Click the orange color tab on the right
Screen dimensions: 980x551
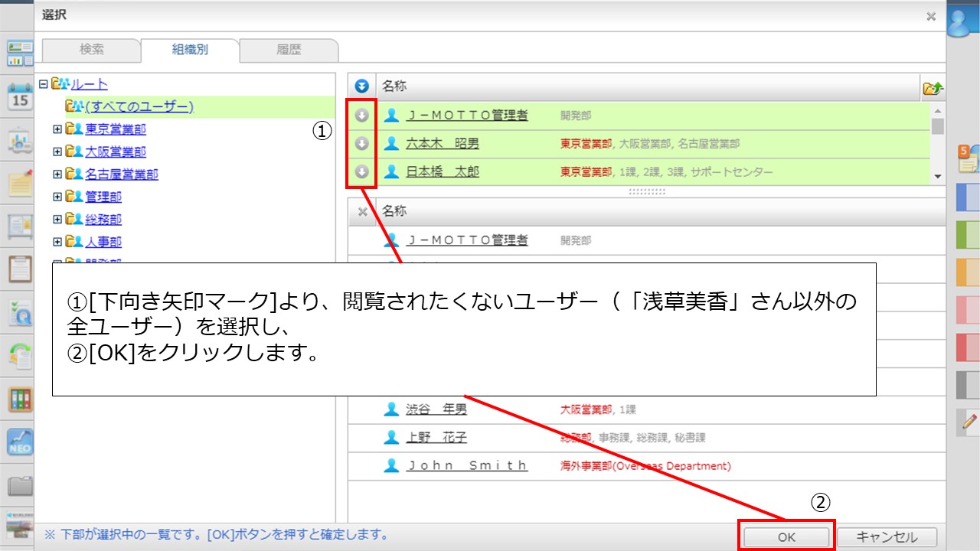968,272
